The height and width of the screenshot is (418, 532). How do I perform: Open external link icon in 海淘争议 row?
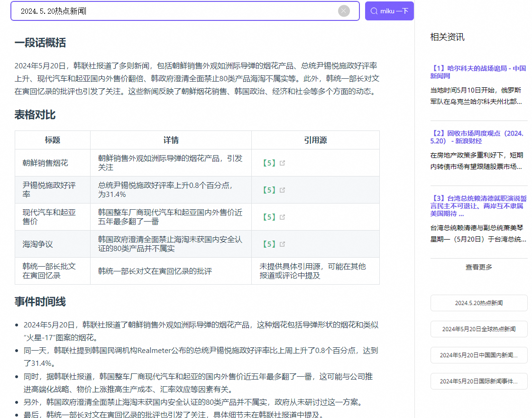pos(282,244)
